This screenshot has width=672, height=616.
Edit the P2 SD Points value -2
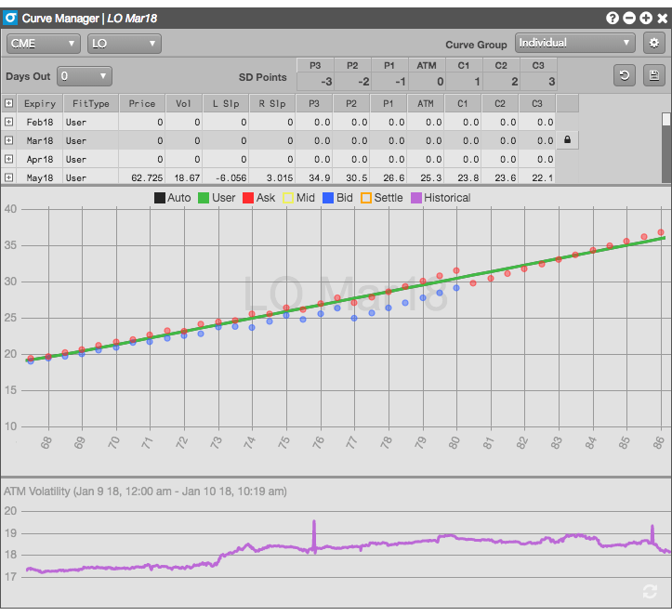point(352,82)
